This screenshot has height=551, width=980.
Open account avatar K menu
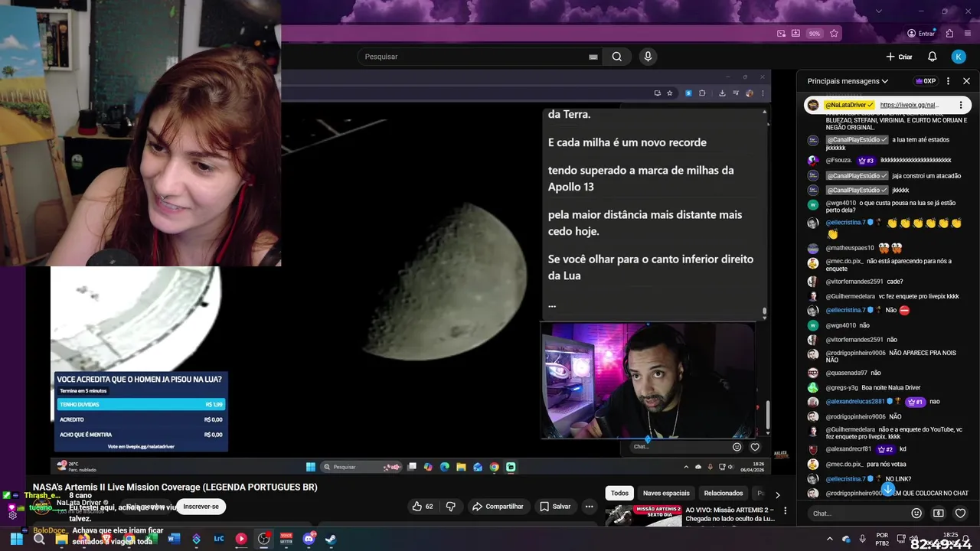[959, 57]
